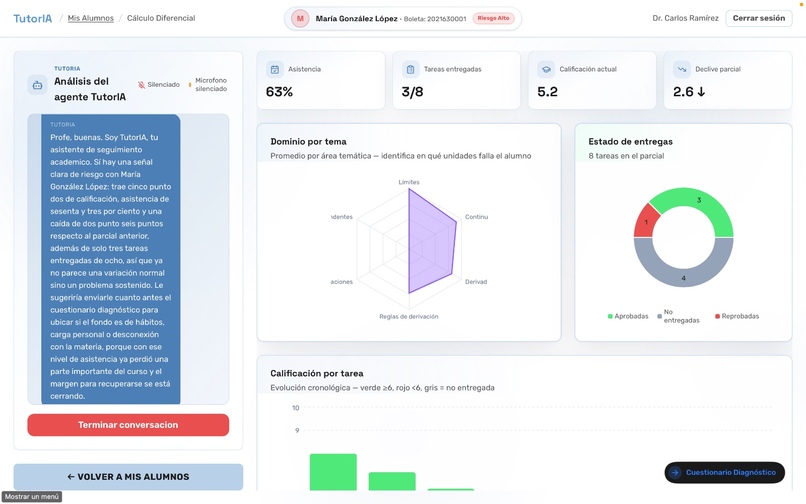
Task: End the chat with Terminar conversacion
Action: [x=128, y=425]
